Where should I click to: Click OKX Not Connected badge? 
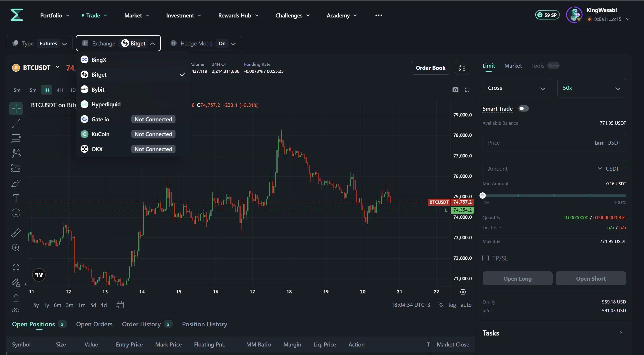coord(153,149)
